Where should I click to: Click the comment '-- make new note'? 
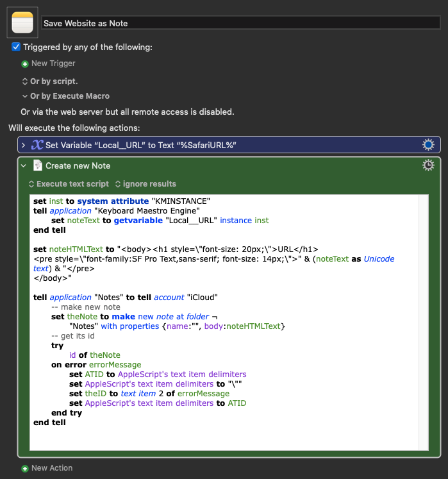[x=86, y=307]
